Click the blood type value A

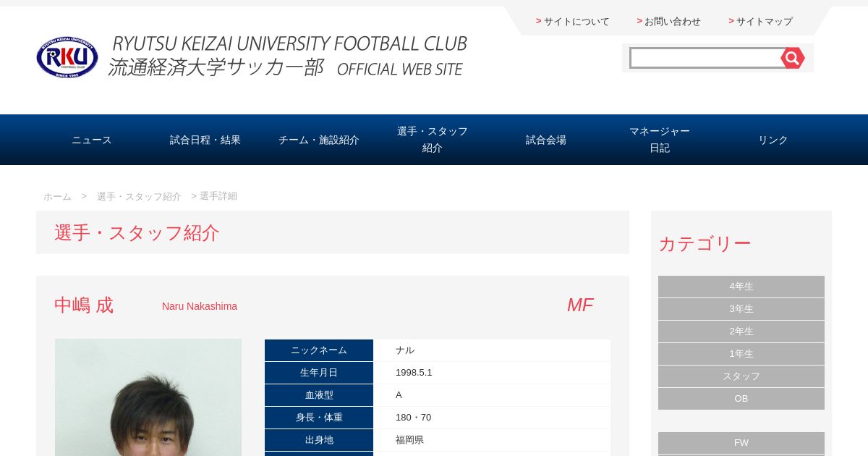(x=399, y=395)
